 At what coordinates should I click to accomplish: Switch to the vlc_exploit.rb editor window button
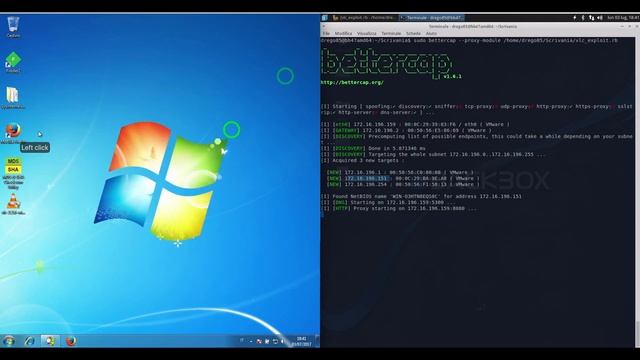pos(363,18)
